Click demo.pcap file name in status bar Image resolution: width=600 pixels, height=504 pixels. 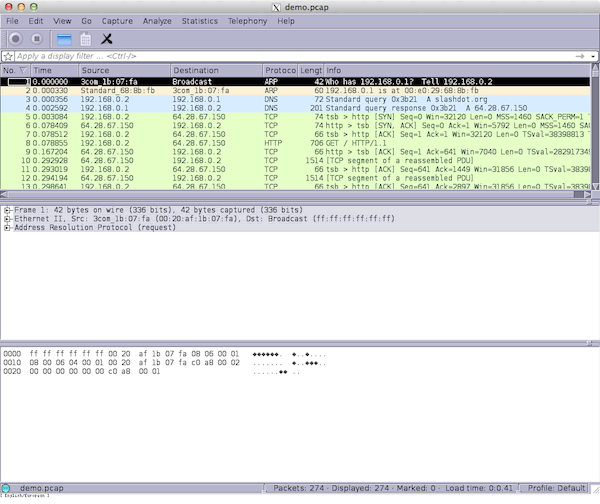click(41, 488)
